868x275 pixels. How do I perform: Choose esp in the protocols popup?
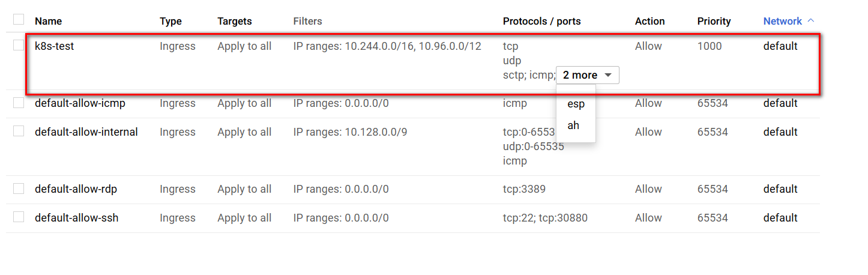coord(576,103)
